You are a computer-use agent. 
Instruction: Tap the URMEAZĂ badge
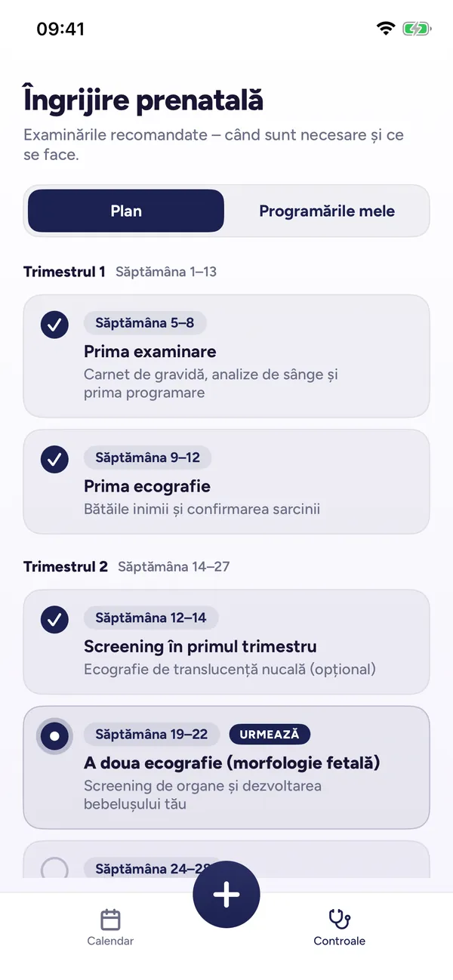[x=270, y=734]
